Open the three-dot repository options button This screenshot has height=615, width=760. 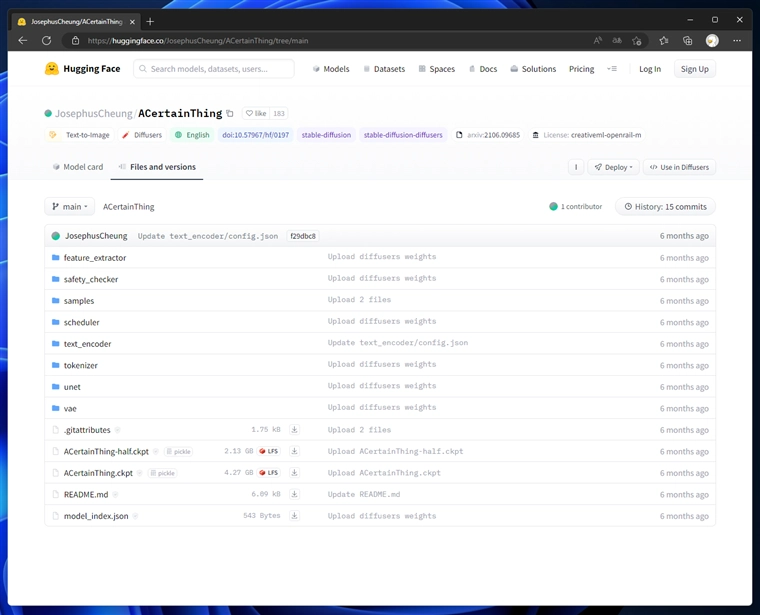[x=576, y=167]
